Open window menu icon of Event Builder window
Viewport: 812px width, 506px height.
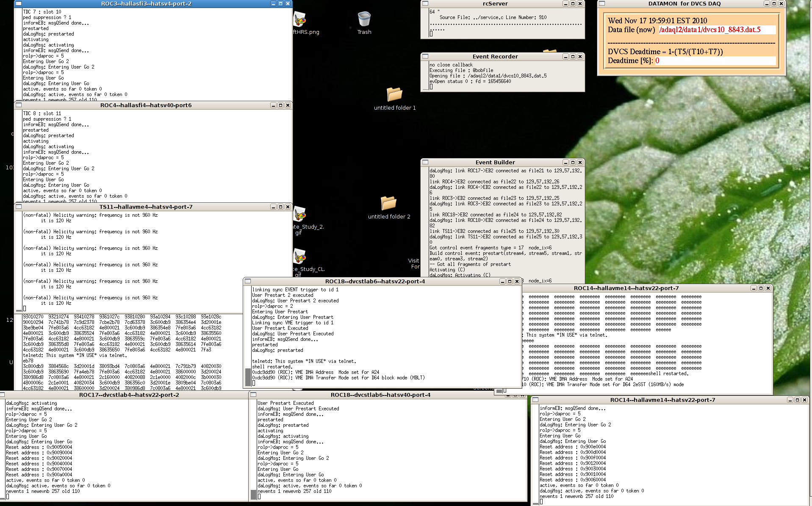tap(425, 162)
